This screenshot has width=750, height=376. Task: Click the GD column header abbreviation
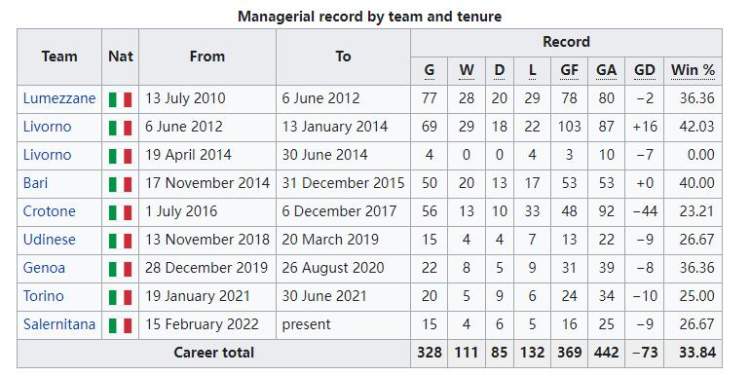tap(644, 70)
